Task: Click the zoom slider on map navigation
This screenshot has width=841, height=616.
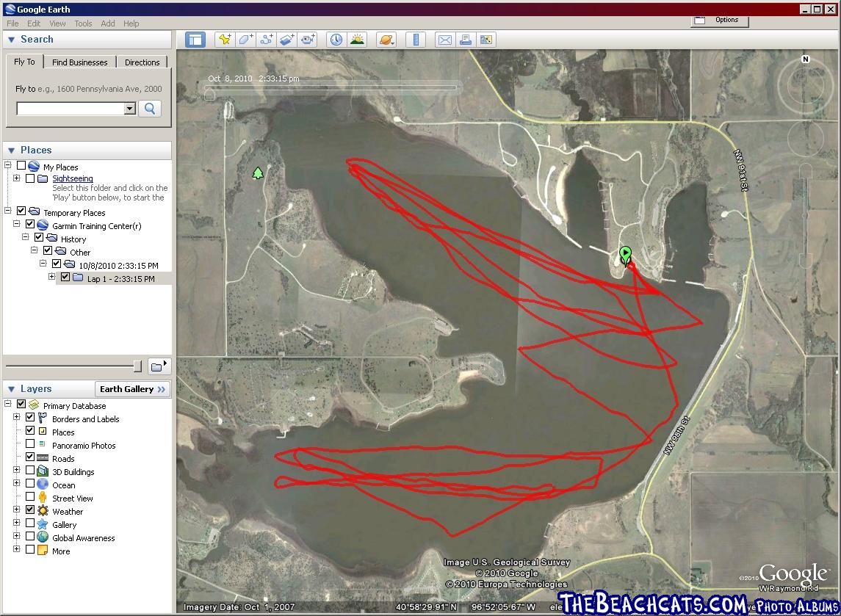Action: (804, 216)
